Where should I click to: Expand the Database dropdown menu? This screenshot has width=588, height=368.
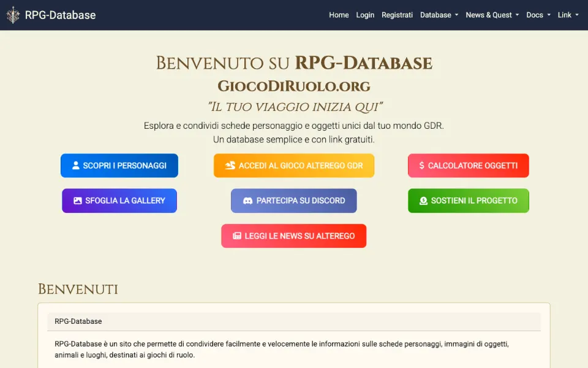tap(439, 15)
